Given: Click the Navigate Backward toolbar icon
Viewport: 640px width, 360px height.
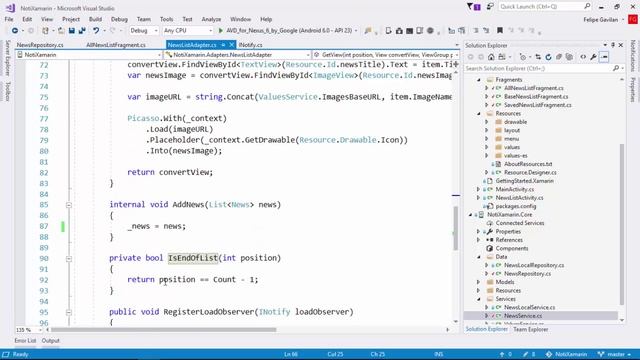Looking at the screenshot, I should pyautogui.click(x=15, y=31).
